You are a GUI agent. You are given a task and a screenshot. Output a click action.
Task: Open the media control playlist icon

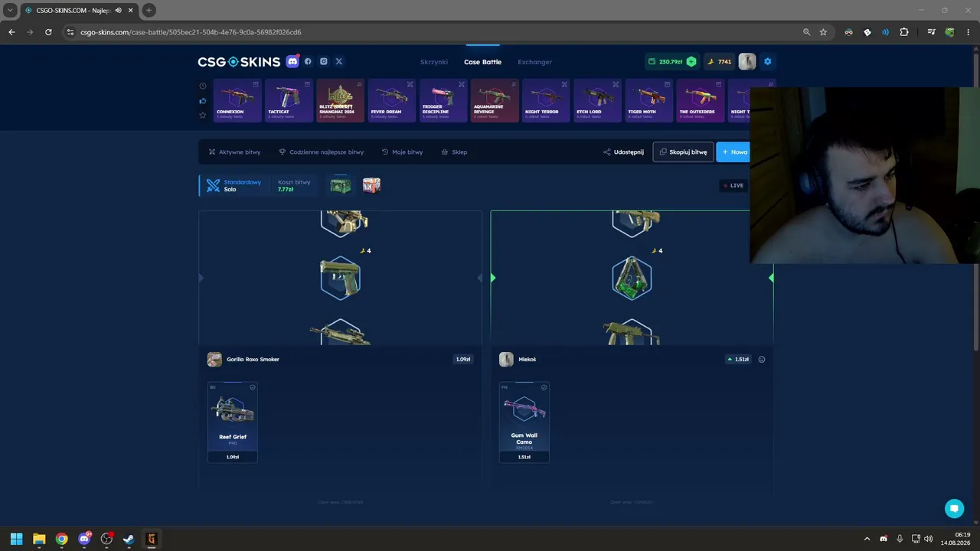[931, 32]
